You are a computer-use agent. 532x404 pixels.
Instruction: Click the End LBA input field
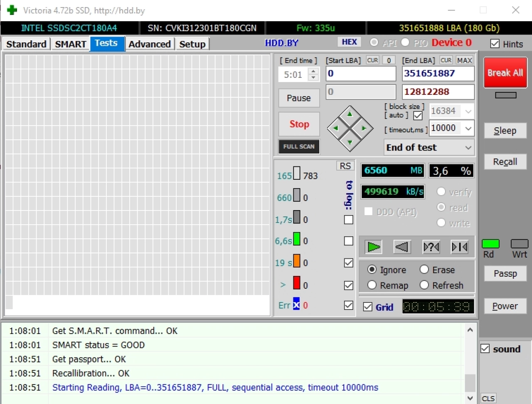click(438, 74)
